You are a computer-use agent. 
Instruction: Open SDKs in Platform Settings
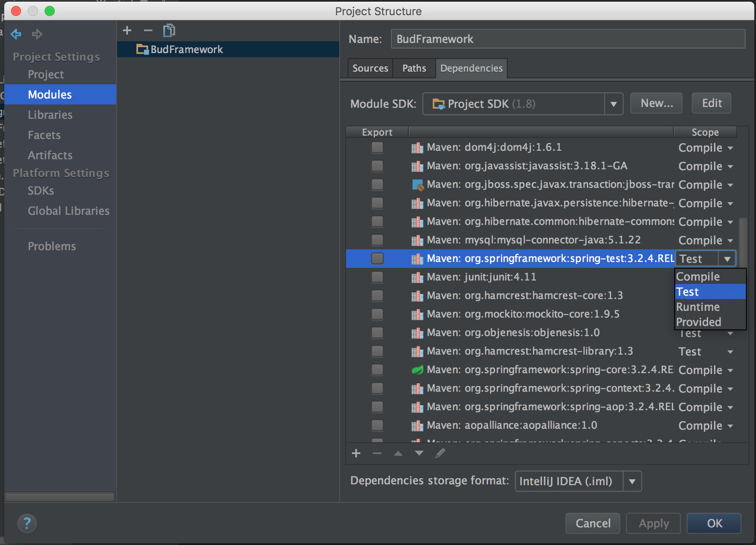(41, 191)
